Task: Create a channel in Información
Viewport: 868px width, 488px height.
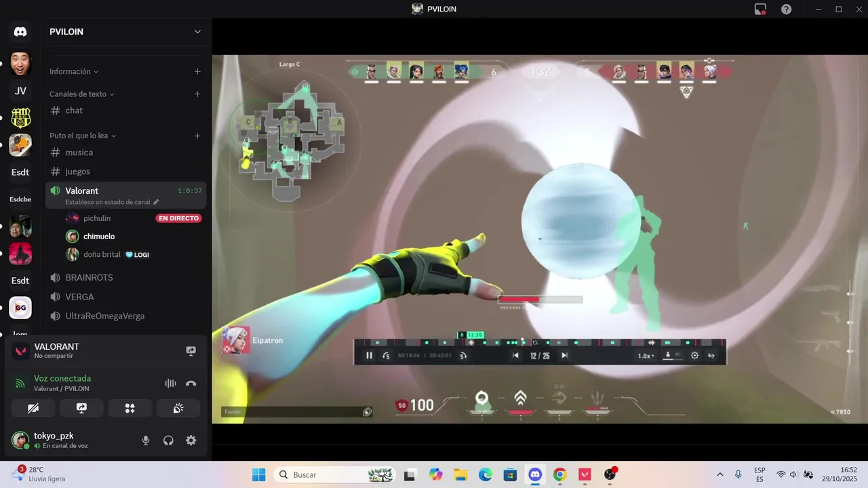Action: click(197, 71)
